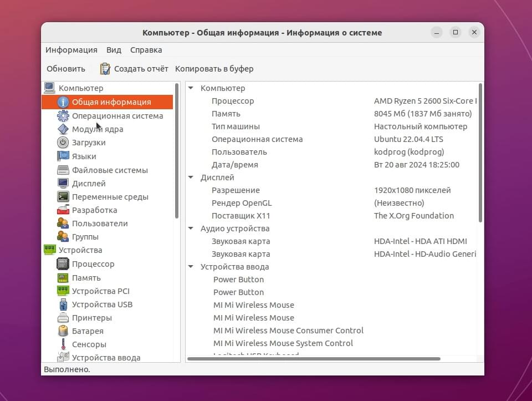This screenshot has height=401, width=532.
Task: Select Переменные среды in the sidebar
Action: coord(110,196)
